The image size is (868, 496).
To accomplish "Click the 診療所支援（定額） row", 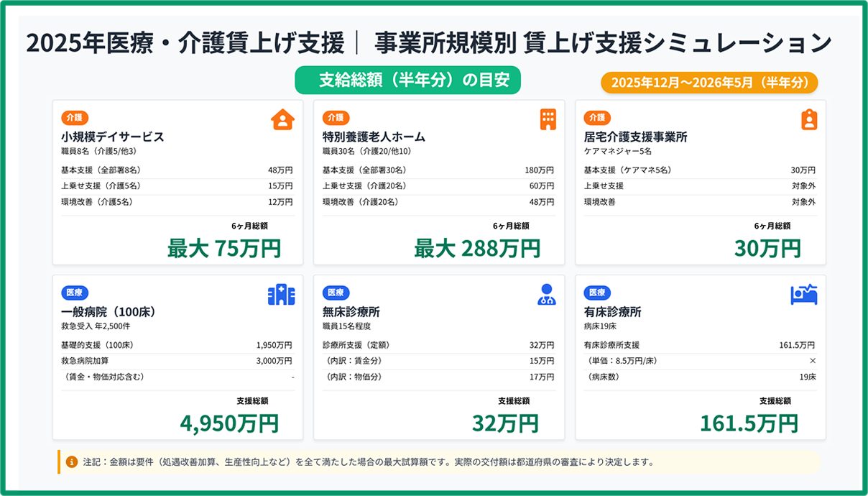I will (438, 345).
